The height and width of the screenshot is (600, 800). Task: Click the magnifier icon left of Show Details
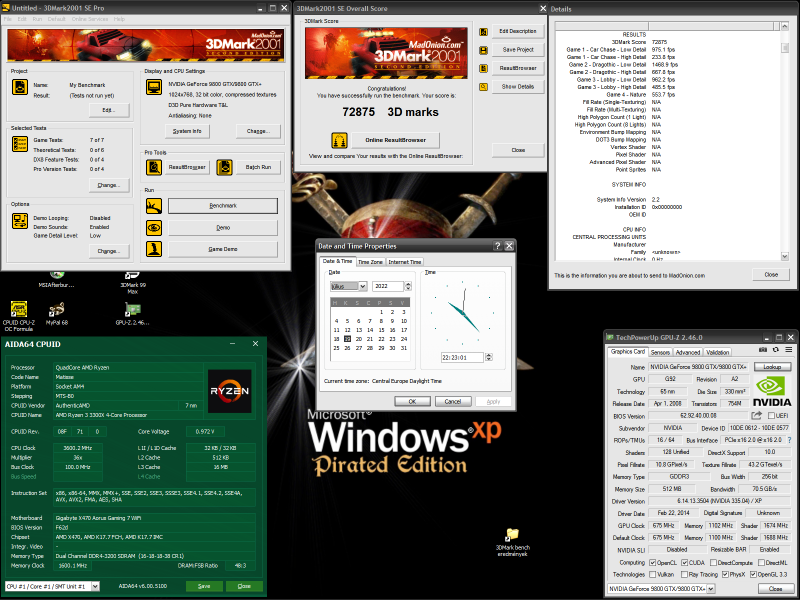coord(483,87)
